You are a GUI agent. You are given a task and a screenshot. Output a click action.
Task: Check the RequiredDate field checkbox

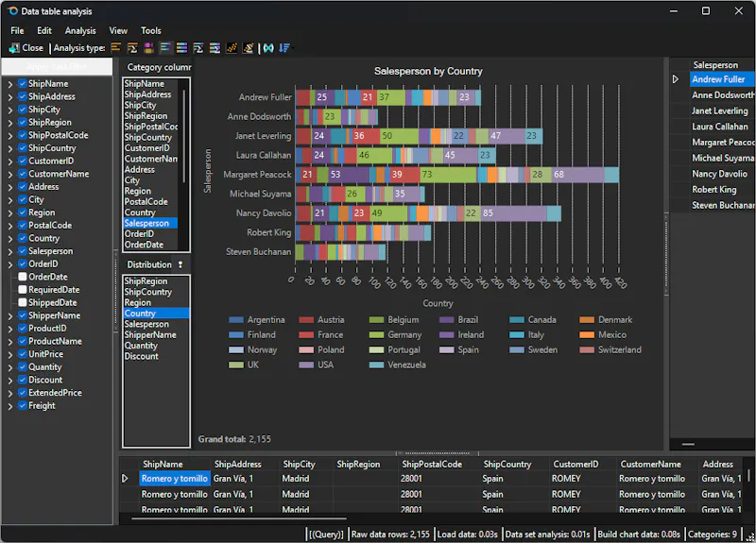[22, 290]
